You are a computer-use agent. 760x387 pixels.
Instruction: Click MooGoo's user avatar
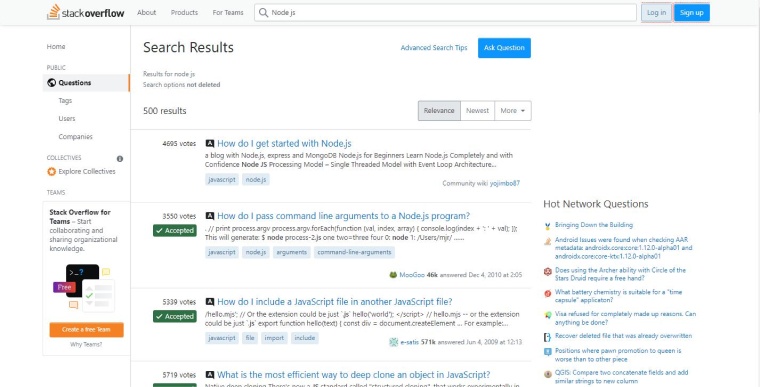pos(393,275)
